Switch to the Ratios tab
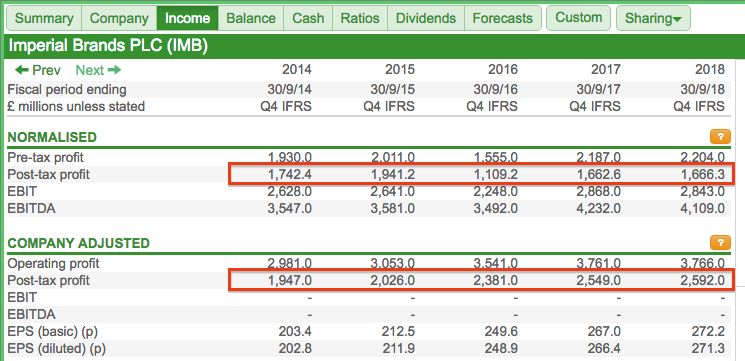 click(360, 18)
